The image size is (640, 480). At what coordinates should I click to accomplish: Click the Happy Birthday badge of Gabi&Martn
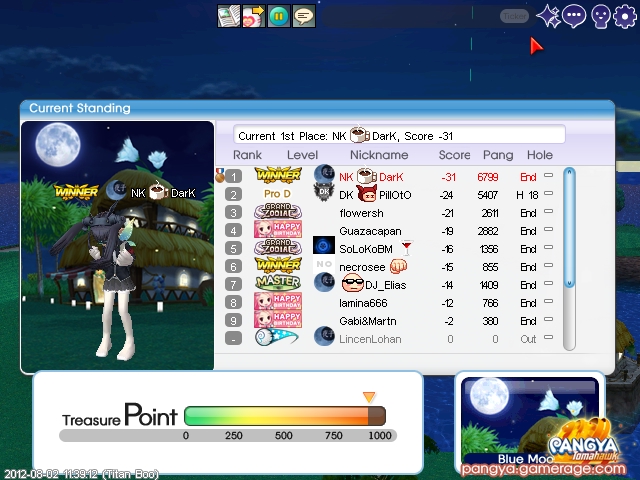(x=278, y=319)
